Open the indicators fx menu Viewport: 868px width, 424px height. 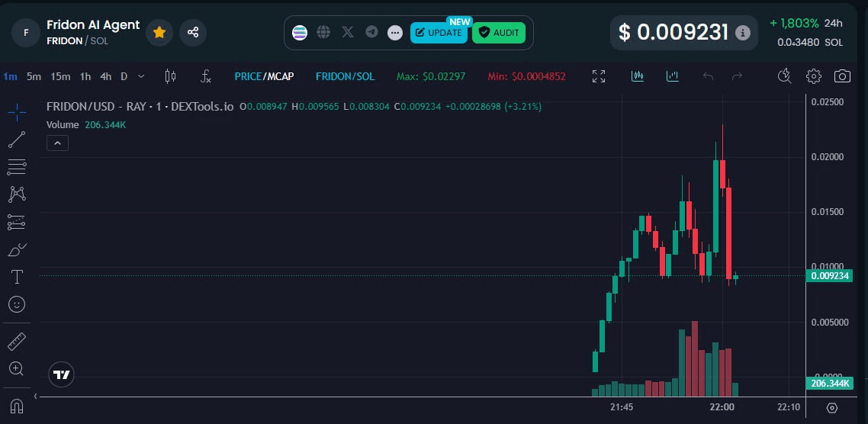pos(205,76)
